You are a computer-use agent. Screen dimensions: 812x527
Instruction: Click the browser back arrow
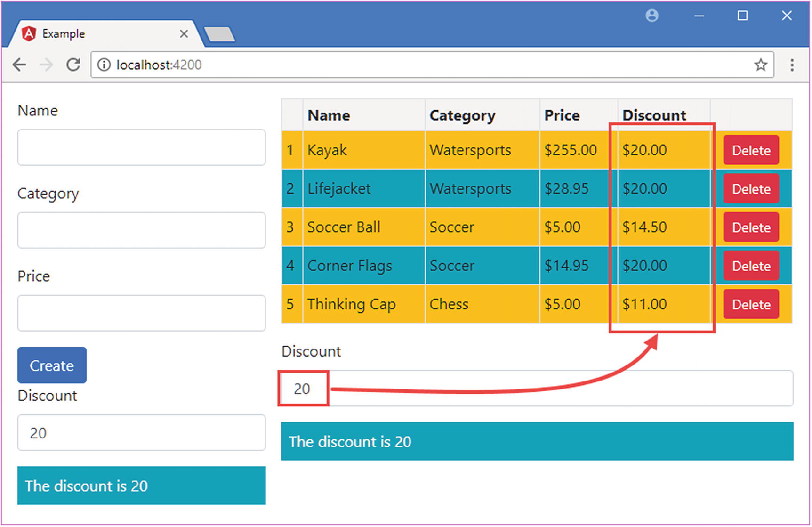click(x=19, y=65)
